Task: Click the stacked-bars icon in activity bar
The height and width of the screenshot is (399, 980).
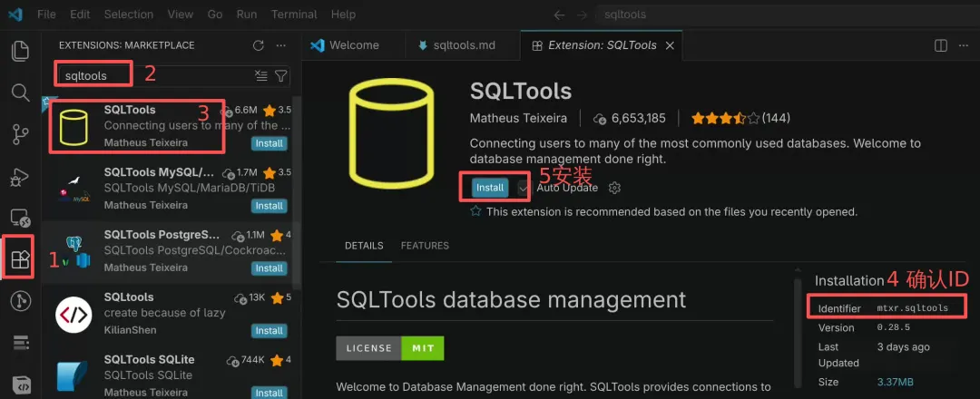Action: tap(21, 343)
